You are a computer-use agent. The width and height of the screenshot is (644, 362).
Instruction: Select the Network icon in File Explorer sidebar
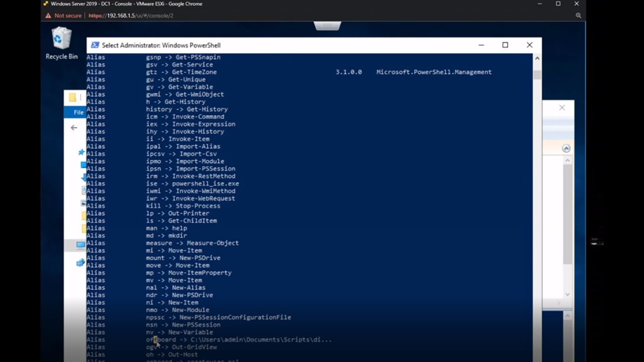pyautogui.click(x=80, y=262)
